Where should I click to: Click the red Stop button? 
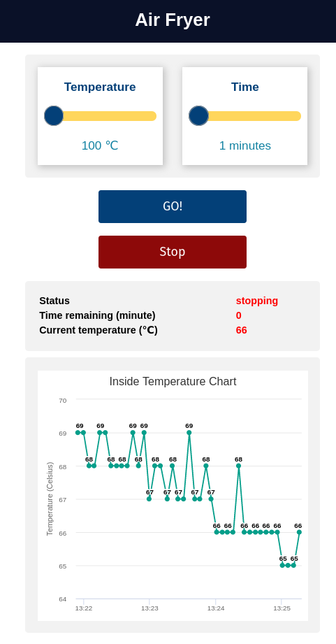click(173, 252)
